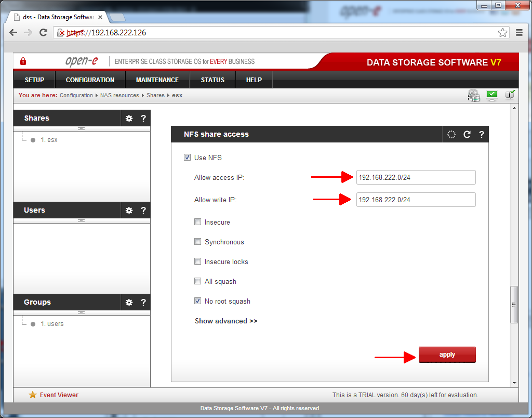Open Users panel settings gear

point(129,210)
